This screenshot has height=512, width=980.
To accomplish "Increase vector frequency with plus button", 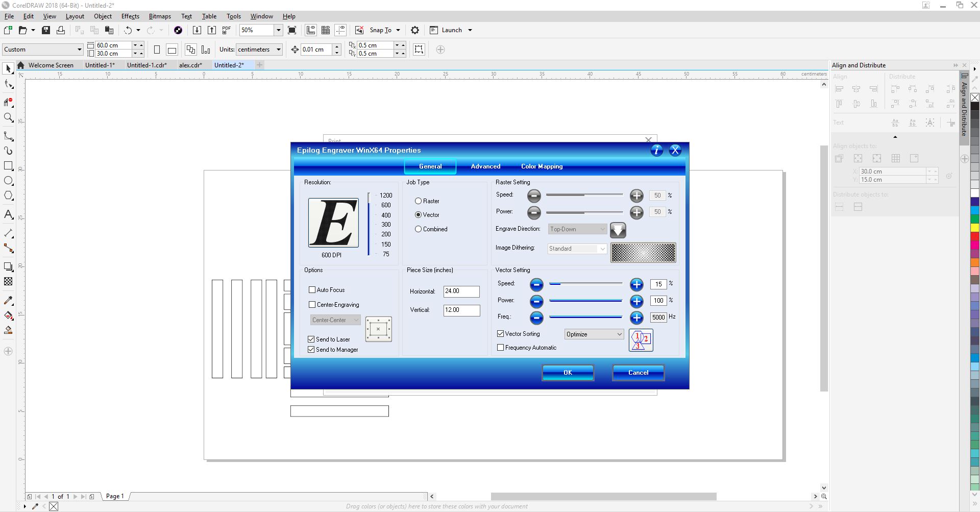I will pos(636,318).
